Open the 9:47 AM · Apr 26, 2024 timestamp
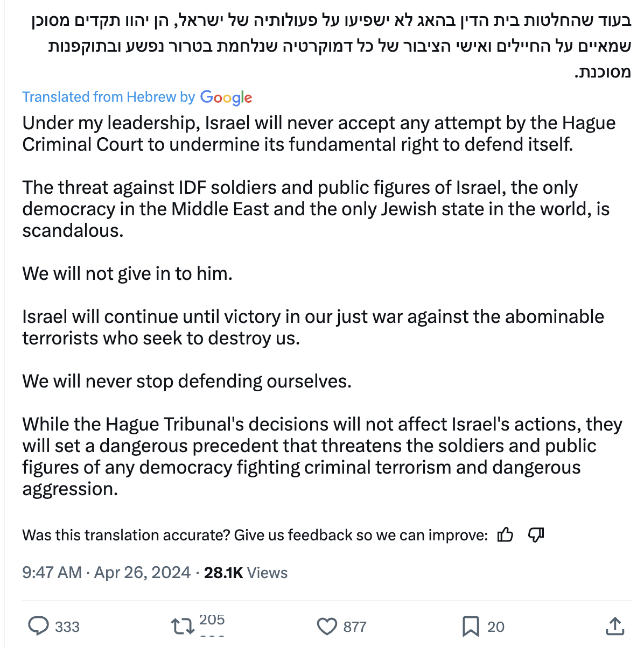 (x=106, y=572)
